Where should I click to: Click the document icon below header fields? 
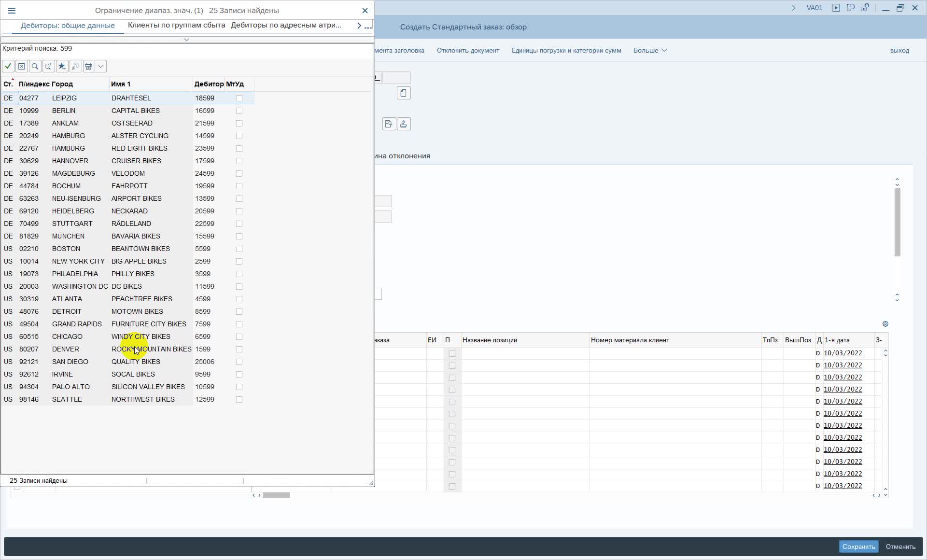(x=404, y=93)
